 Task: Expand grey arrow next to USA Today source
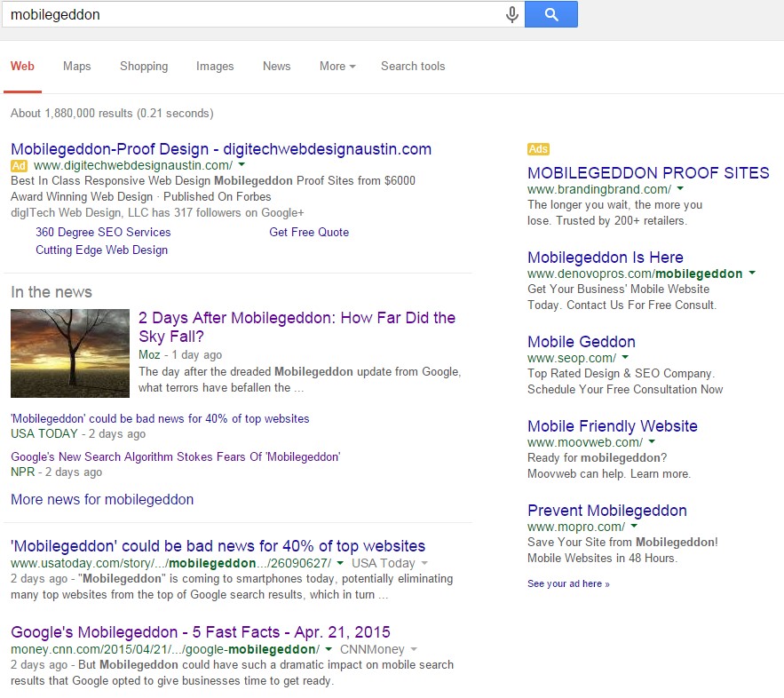coord(424,563)
